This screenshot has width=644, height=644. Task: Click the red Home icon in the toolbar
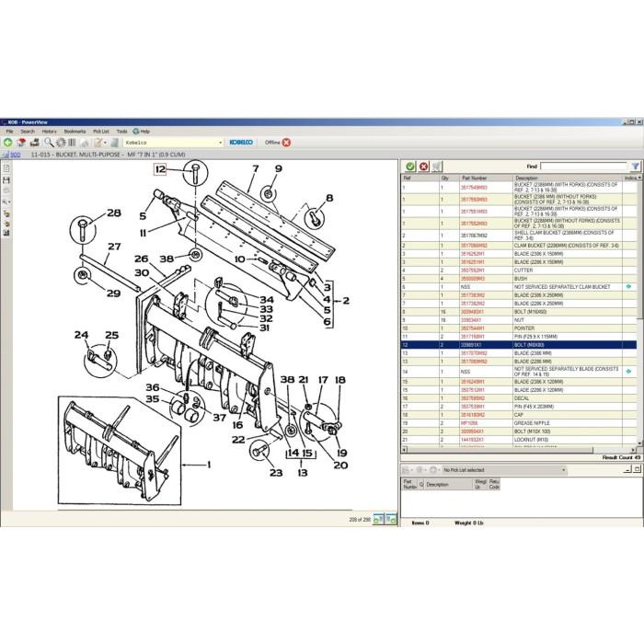pos(21,143)
